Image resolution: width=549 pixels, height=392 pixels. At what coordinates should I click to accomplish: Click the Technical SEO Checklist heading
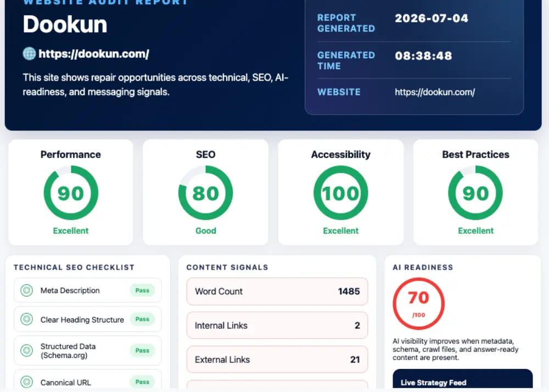(x=74, y=267)
